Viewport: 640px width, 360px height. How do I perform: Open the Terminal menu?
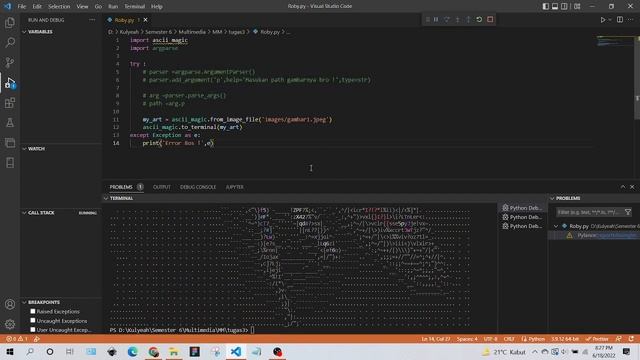(x=135, y=7)
